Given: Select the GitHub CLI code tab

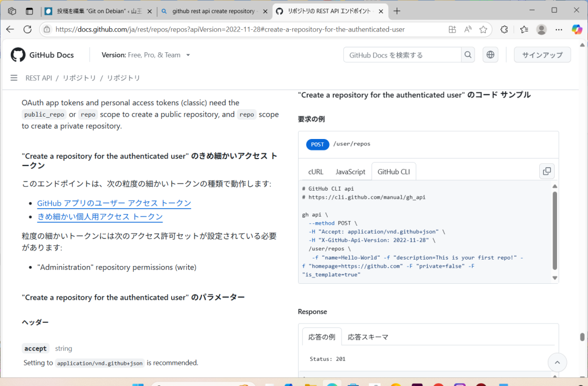Looking at the screenshot, I should click(394, 172).
